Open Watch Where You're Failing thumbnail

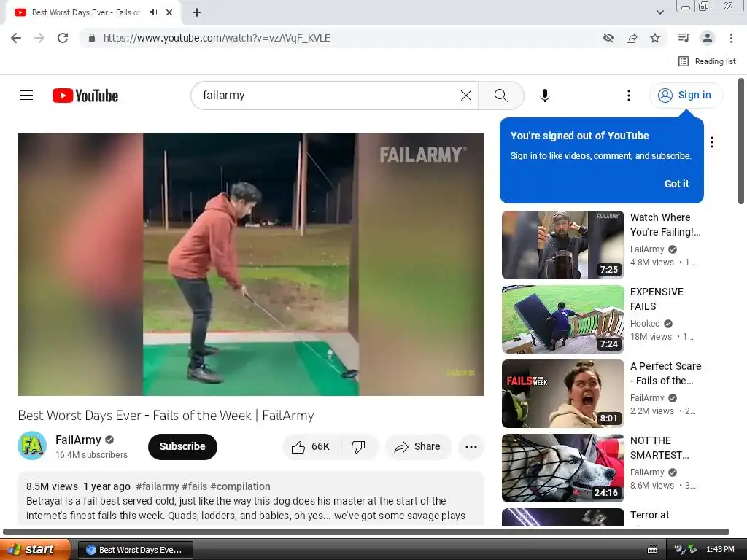(x=562, y=245)
